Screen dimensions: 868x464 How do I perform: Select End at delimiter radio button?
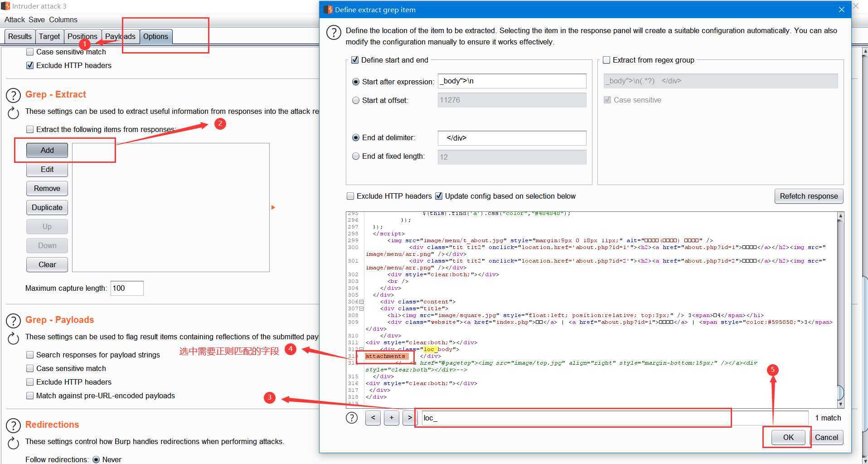[356, 137]
